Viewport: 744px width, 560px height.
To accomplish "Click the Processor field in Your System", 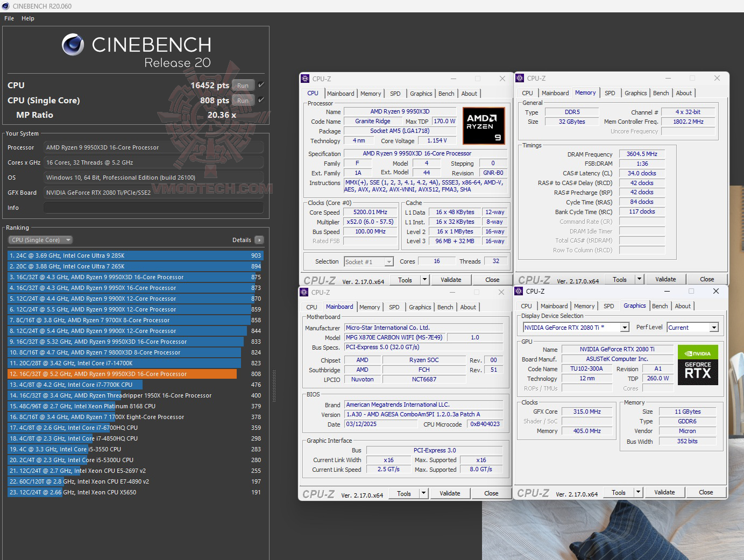I will click(153, 147).
